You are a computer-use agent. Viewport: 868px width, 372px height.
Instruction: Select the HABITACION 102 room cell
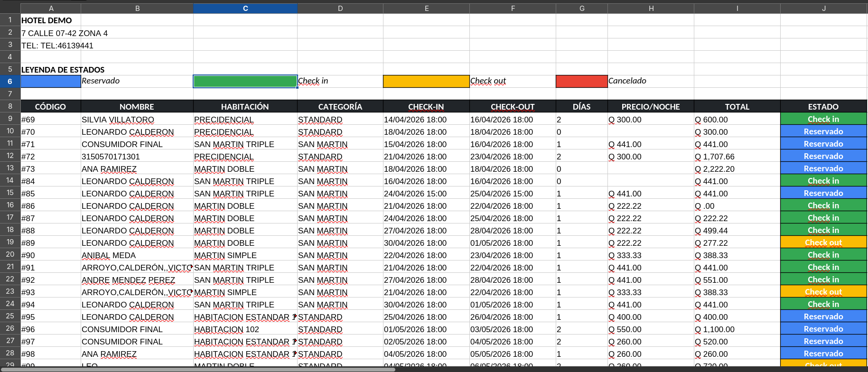coord(245,329)
